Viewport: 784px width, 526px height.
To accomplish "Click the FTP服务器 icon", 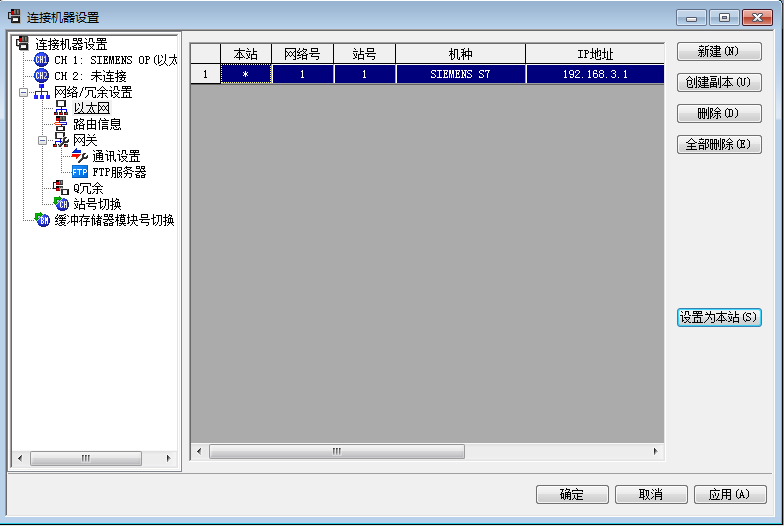I will pos(80,172).
